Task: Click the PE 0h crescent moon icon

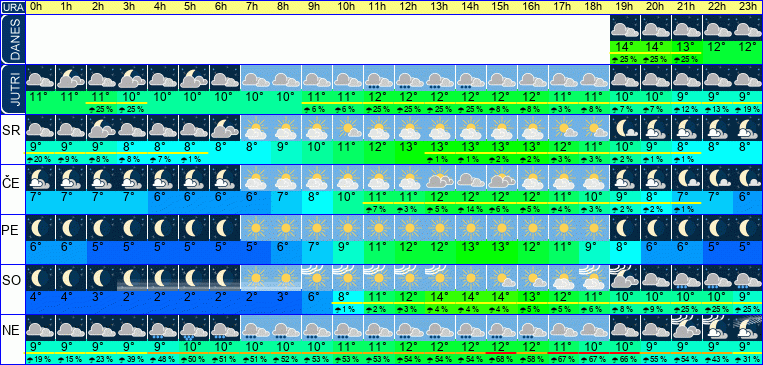Action: pyautogui.click(x=40, y=228)
